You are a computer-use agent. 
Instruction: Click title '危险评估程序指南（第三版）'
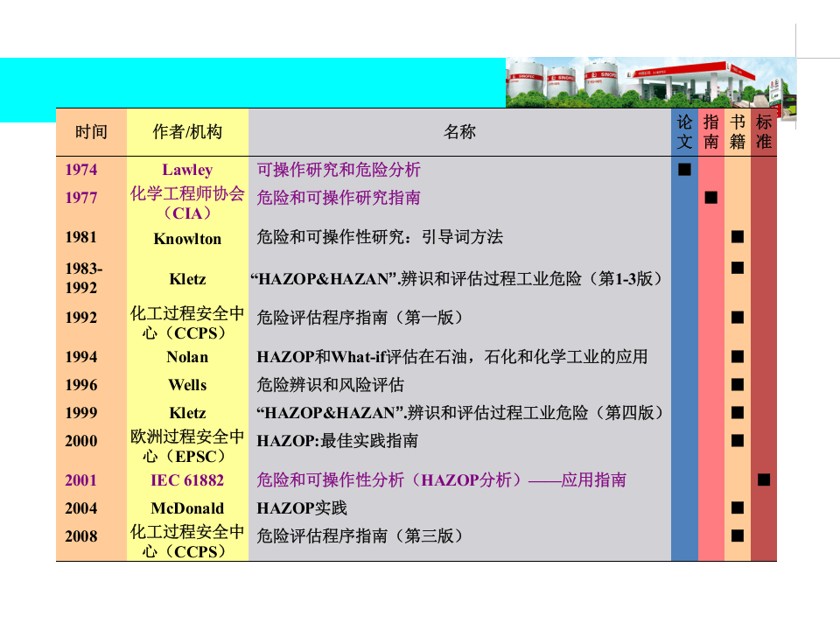pyautogui.click(x=360, y=535)
